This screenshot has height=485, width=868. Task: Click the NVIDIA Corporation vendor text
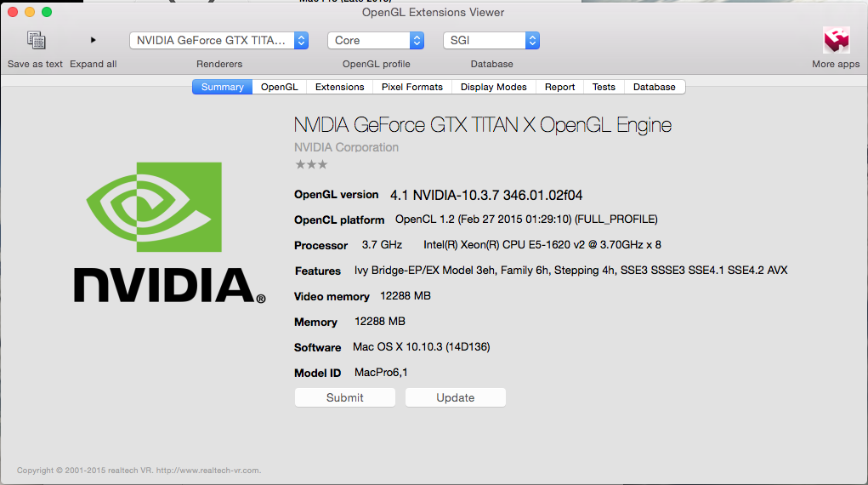(x=346, y=147)
